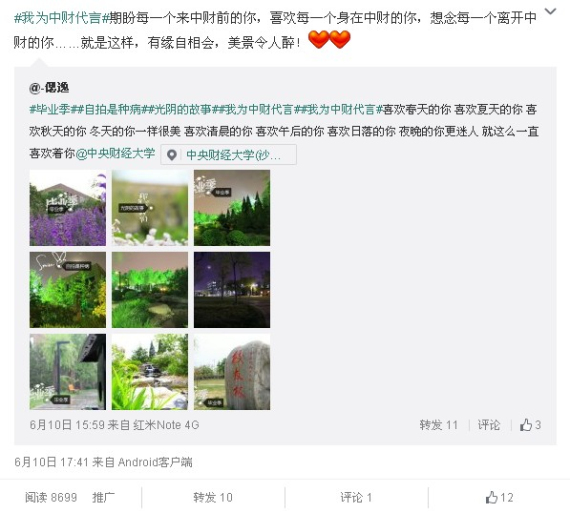The height and width of the screenshot is (513, 570).
Task: Open the #我为中财代言# hashtag at the top
Action: (62, 18)
